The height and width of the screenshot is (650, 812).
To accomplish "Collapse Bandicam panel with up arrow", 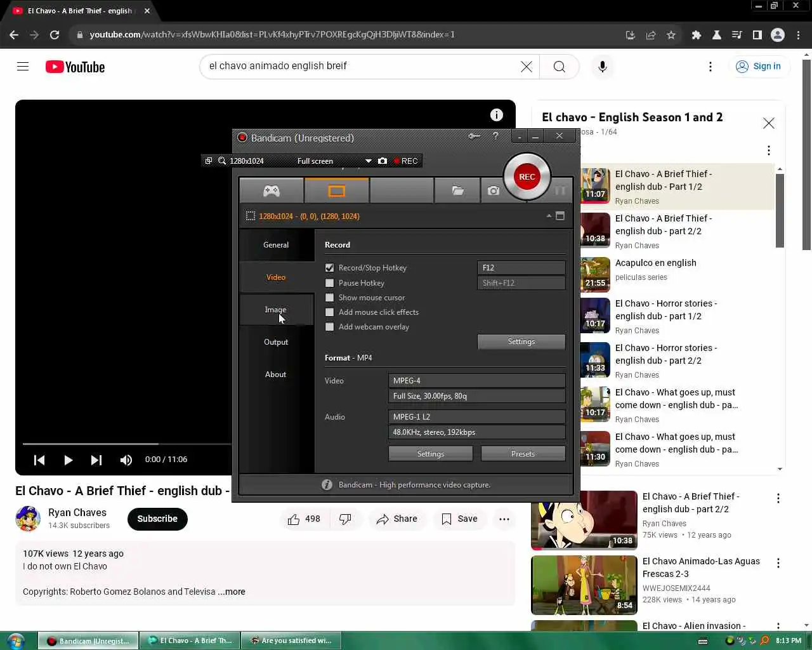I will tap(549, 216).
